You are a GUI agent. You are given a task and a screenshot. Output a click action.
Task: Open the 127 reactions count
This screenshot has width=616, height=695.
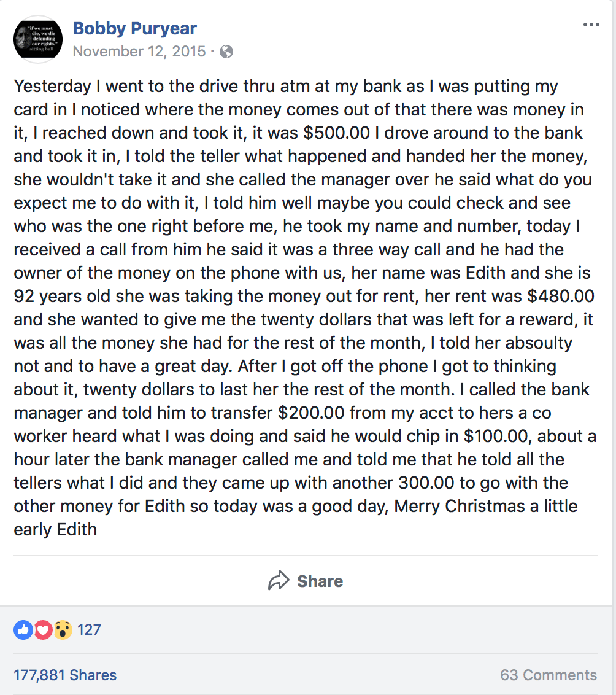coord(89,629)
